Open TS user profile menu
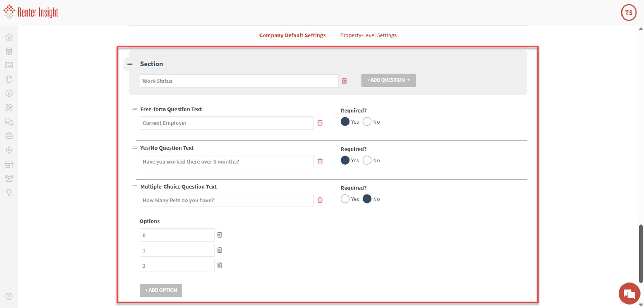 click(628, 13)
